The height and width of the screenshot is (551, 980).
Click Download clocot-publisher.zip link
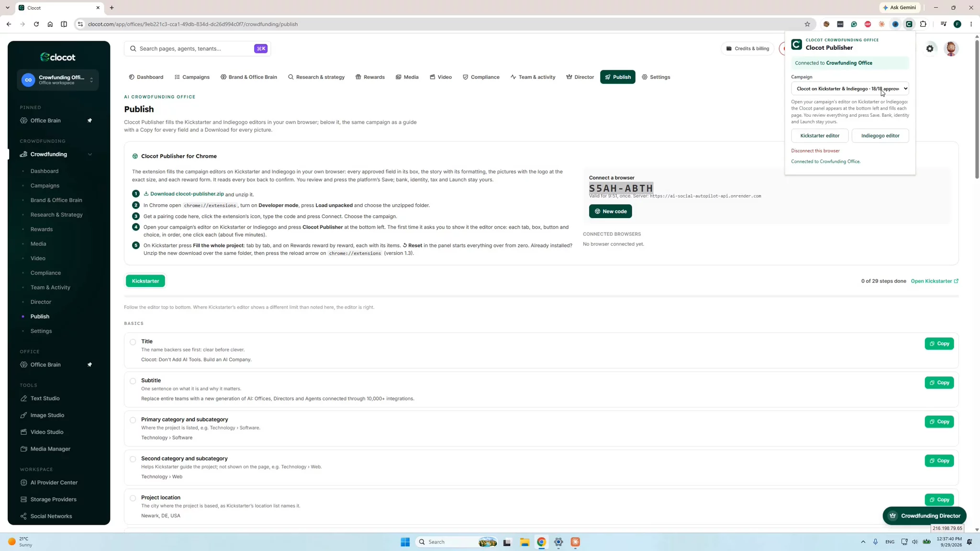[184, 194]
